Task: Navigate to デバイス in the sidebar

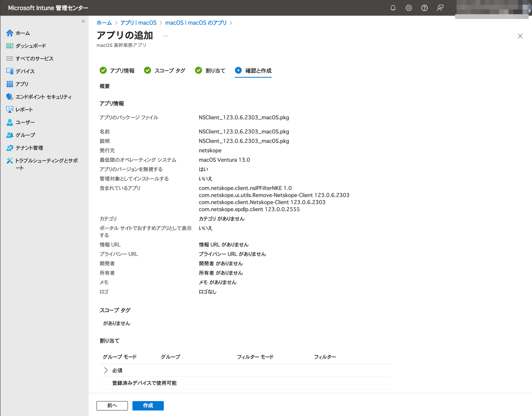Action: pos(24,71)
